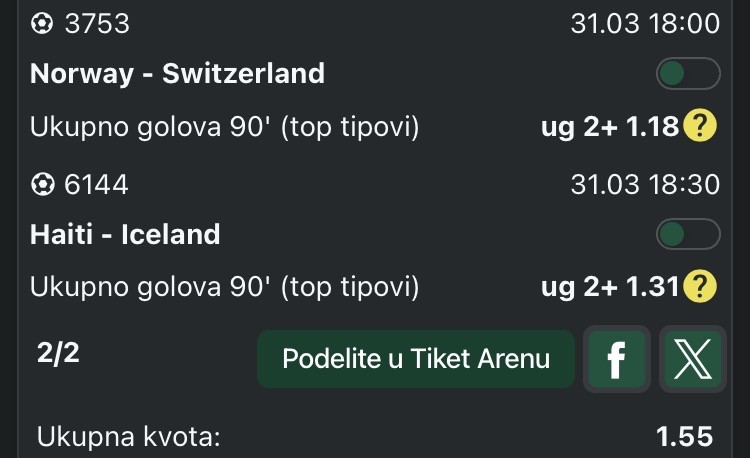Viewport: 750px width, 458px height.
Task: Toggle the Haiti - Iceland match switch
Action: pos(688,235)
